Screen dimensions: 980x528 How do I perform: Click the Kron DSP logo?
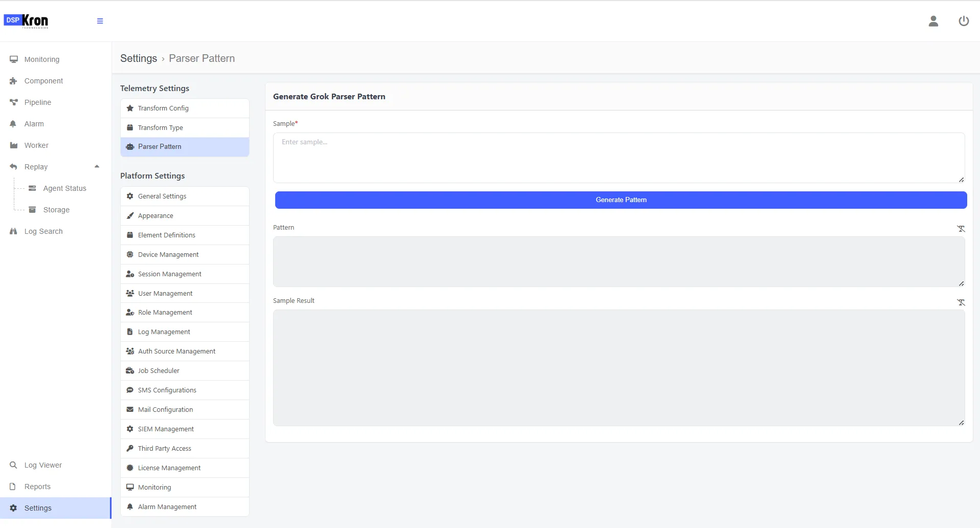coord(26,20)
